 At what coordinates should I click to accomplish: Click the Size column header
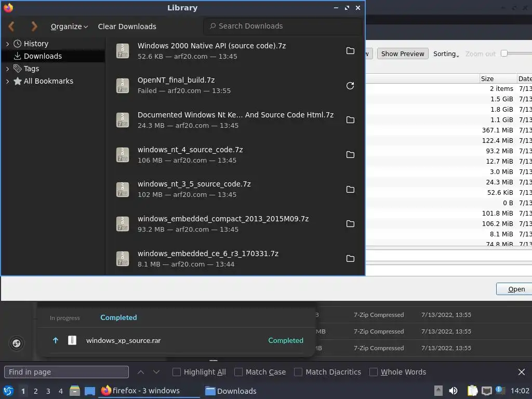click(x=498, y=79)
